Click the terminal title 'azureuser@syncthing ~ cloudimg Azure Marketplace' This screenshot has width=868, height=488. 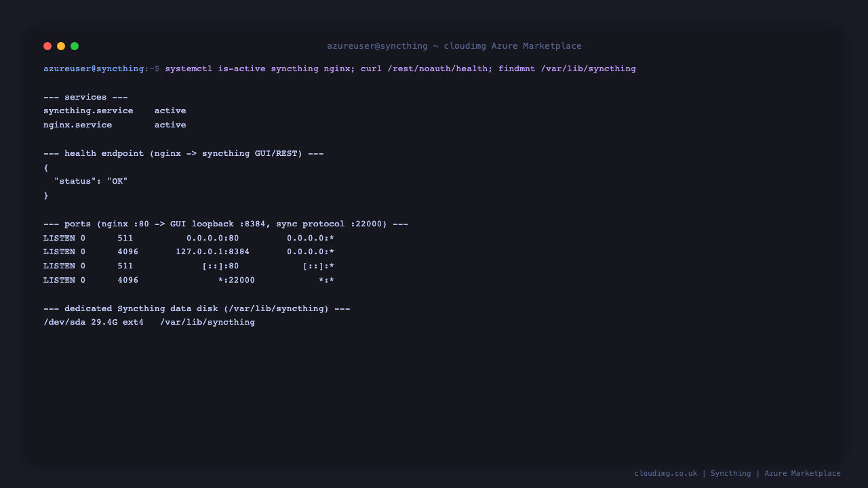(454, 46)
